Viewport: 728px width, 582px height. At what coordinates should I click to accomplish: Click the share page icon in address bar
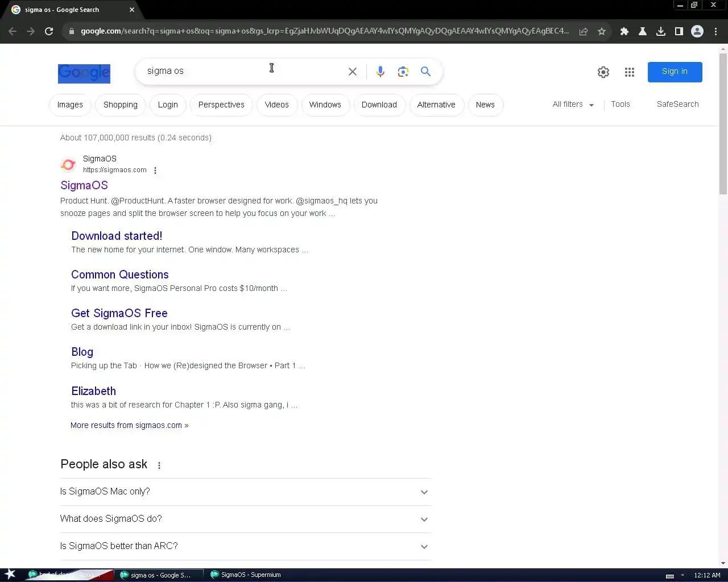[x=584, y=31]
